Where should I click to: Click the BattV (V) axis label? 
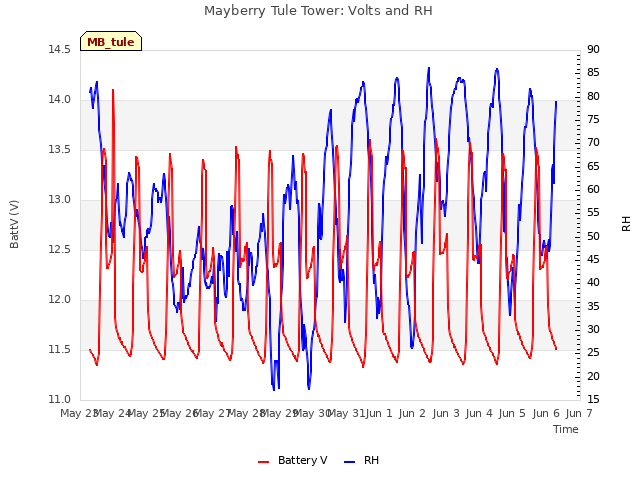point(14,224)
